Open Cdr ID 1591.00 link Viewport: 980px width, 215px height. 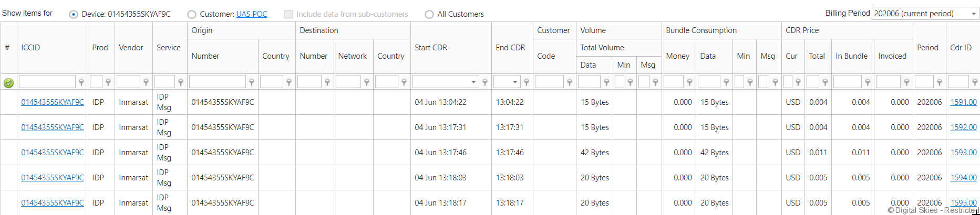(x=963, y=102)
